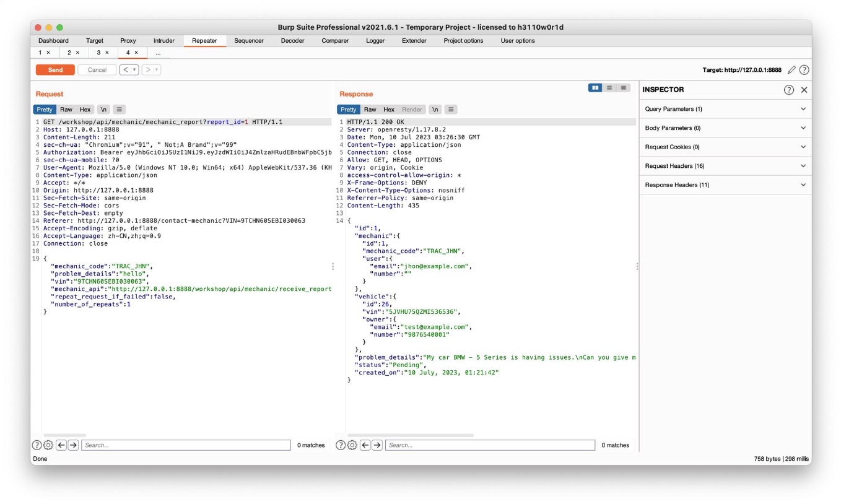This screenshot has width=841, height=504.
Task: Click the edit target pencil icon
Action: click(x=791, y=70)
